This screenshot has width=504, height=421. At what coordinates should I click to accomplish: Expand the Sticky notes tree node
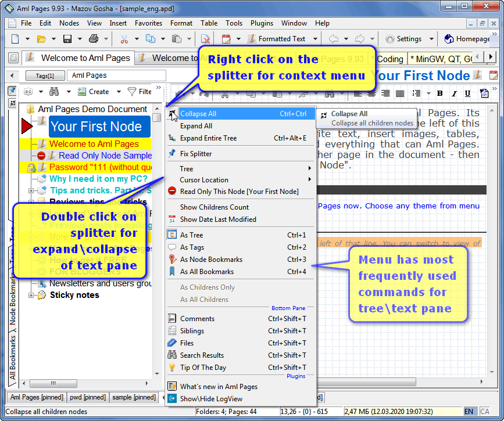coord(31,295)
